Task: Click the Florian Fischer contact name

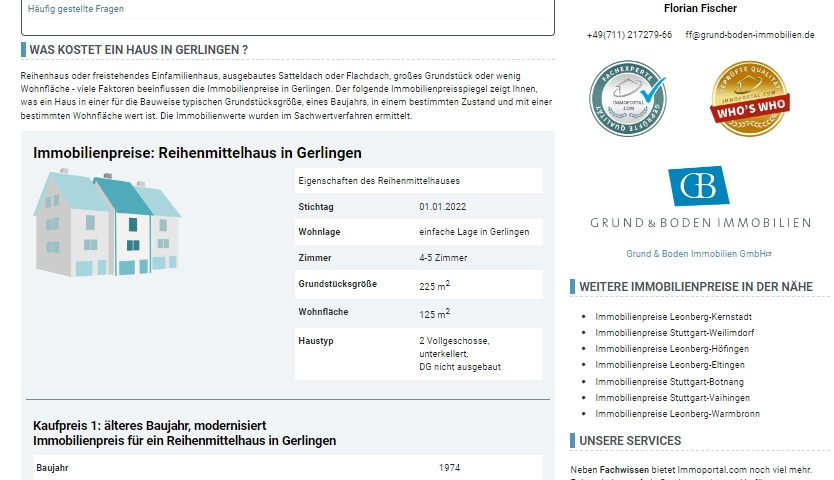Action: click(x=700, y=8)
